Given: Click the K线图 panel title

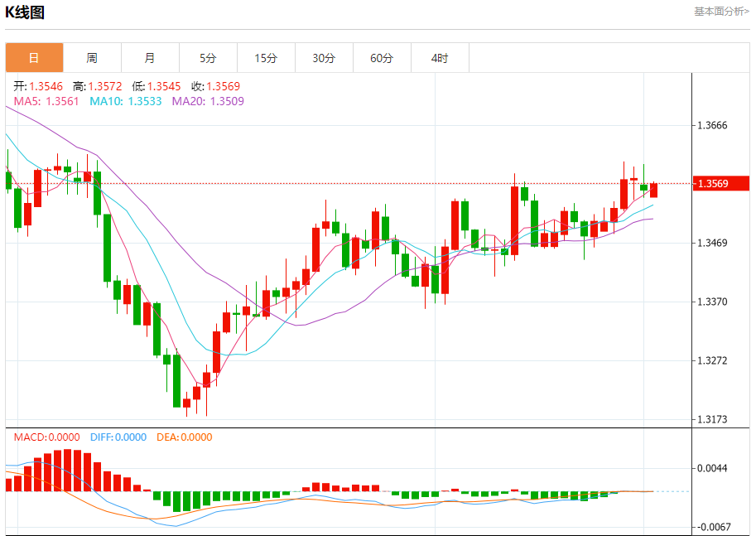Looking at the screenshot, I should 26,12.
